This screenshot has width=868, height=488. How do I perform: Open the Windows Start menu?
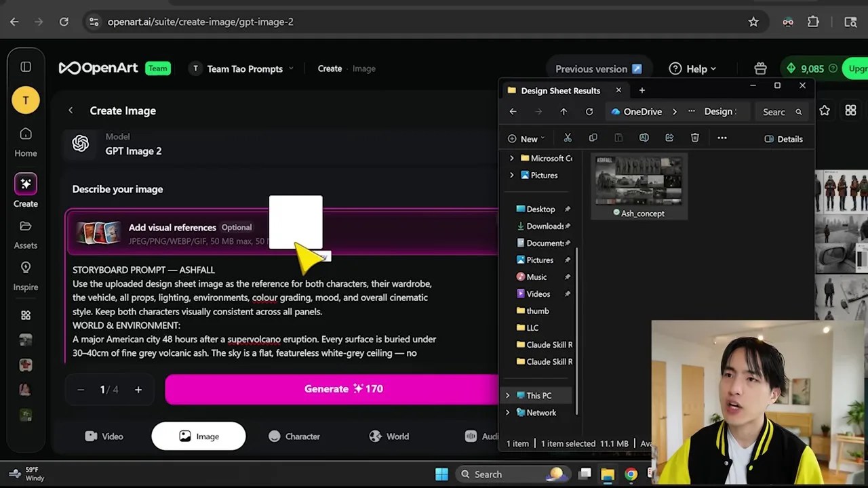(441, 474)
